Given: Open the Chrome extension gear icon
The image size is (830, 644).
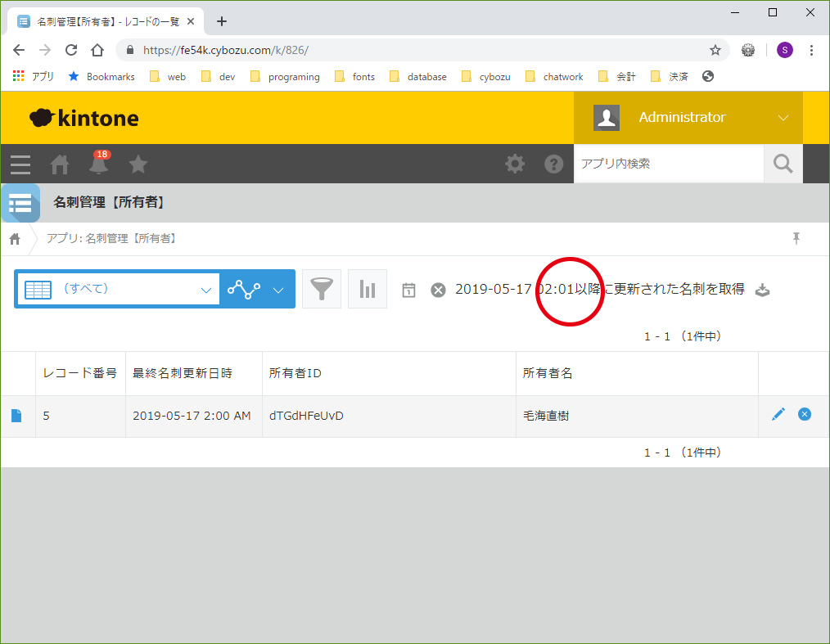Looking at the screenshot, I should 747,50.
